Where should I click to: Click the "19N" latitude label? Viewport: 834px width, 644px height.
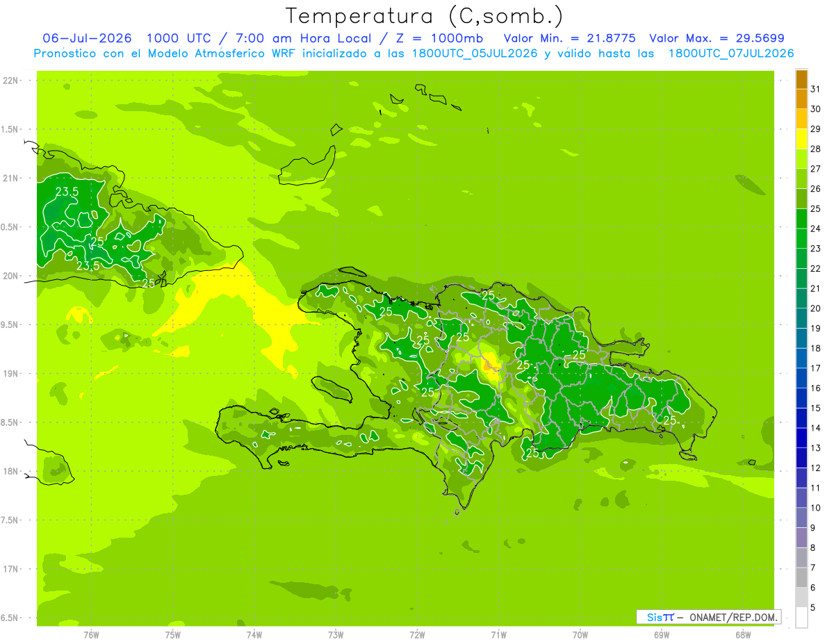pyautogui.click(x=10, y=373)
